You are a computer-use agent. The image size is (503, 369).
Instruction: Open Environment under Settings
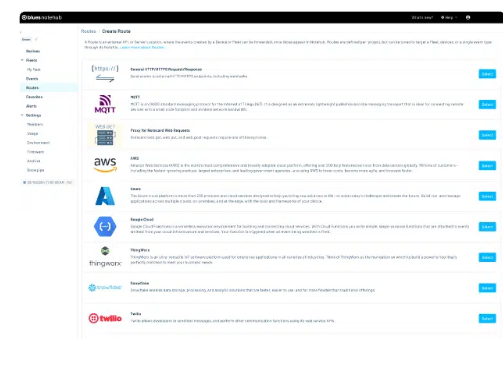point(38,143)
